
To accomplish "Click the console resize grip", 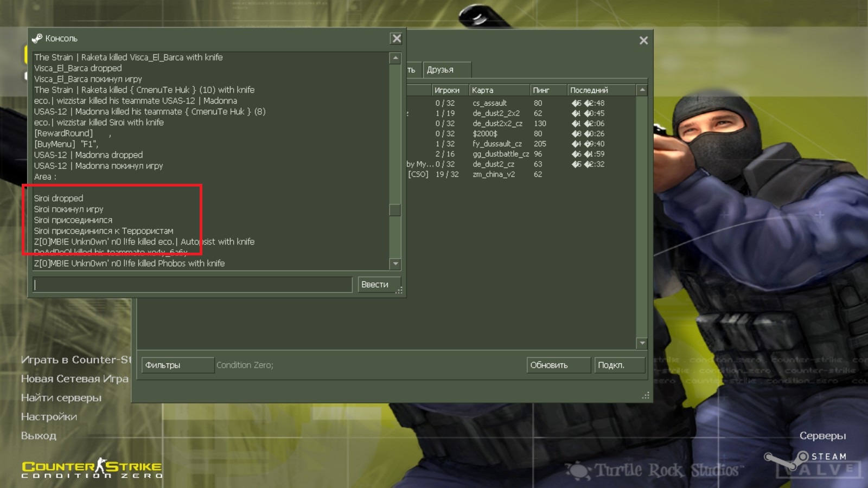I will [x=399, y=291].
